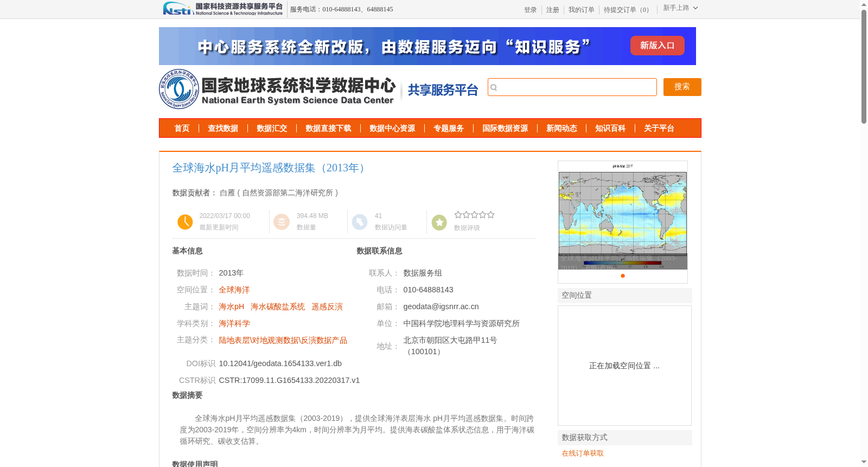This screenshot has height=467, width=868.
Task: Click the dataset title 全球海水pH月平均遥感数据集
Action: click(x=270, y=168)
